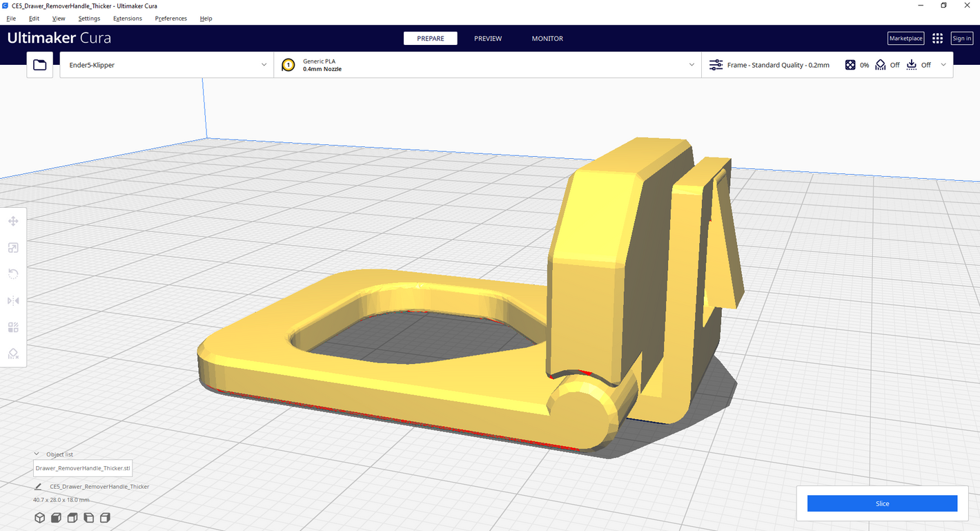Switch to top view
Image resolution: width=980 pixels, height=531 pixels.
coord(72,518)
